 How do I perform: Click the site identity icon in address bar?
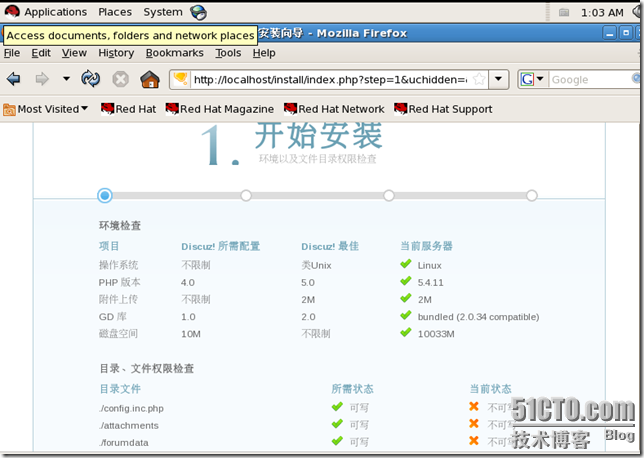click(x=180, y=79)
